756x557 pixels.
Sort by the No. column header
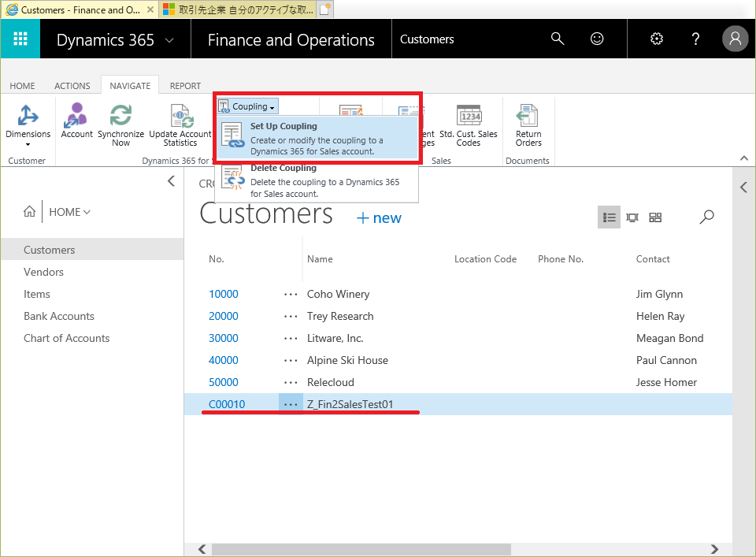click(216, 259)
